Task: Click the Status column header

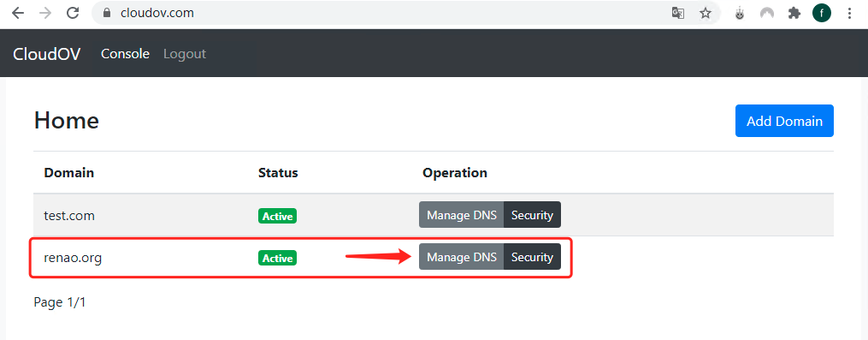Action: tap(278, 172)
